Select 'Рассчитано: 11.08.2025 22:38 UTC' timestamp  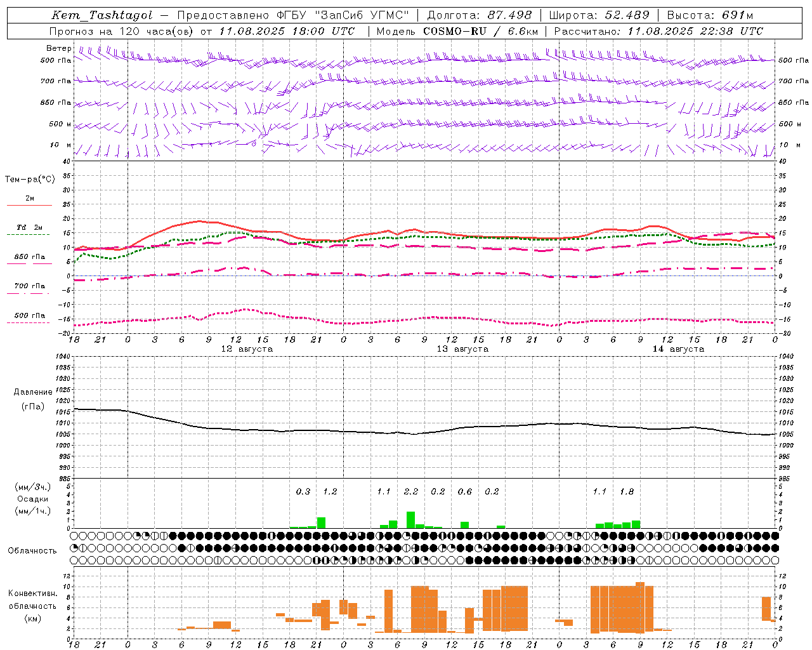point(658,31)
